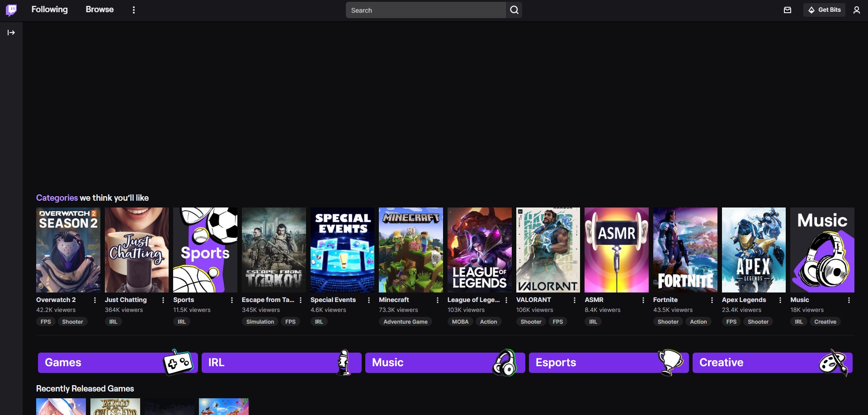
Task: Select the Action tag under Fortnite
Action: [698, 322]
